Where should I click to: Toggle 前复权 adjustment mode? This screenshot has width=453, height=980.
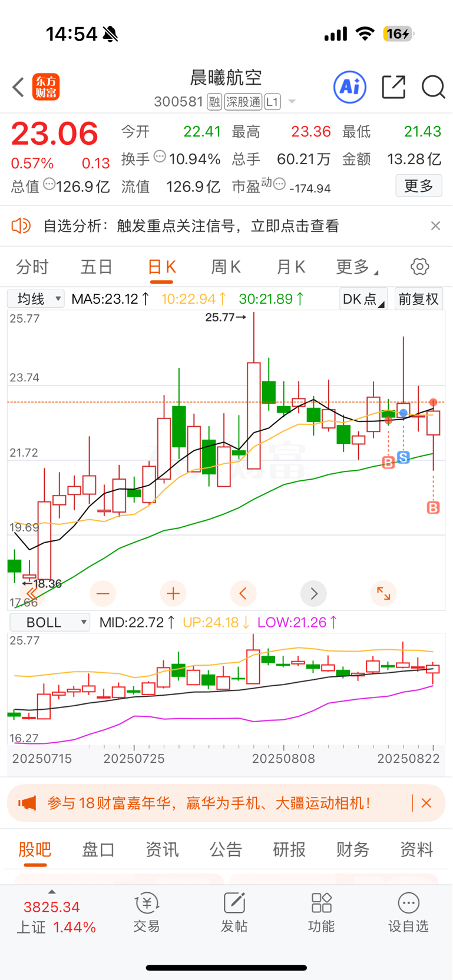(418, 299)
